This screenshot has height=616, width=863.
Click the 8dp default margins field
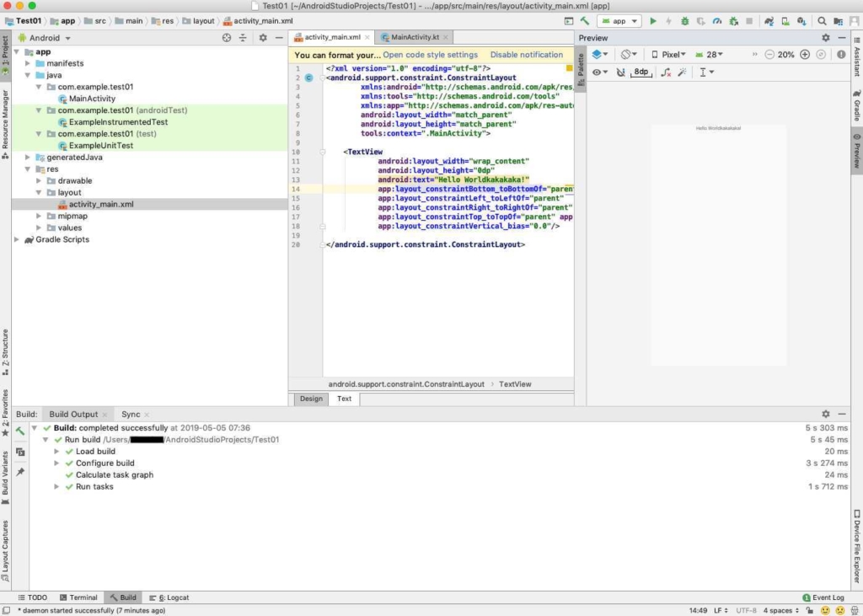641,72
